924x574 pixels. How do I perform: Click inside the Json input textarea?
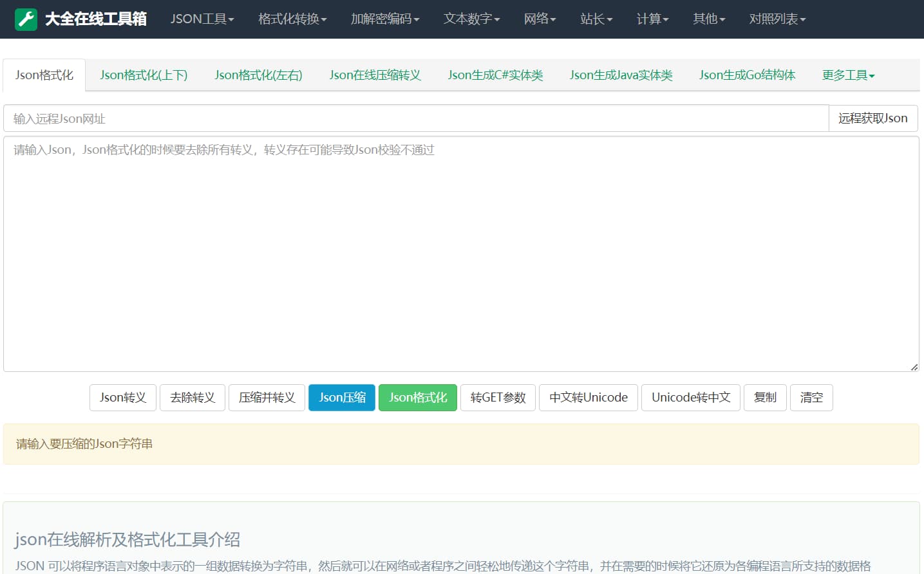pos(461,254)
